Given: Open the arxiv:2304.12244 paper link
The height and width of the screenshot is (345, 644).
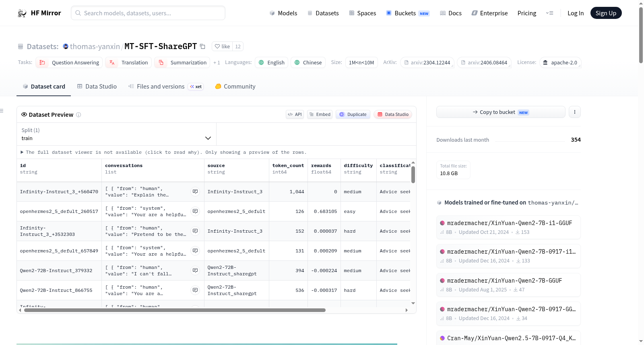Looking at the screenshot, I should (427, 63).
